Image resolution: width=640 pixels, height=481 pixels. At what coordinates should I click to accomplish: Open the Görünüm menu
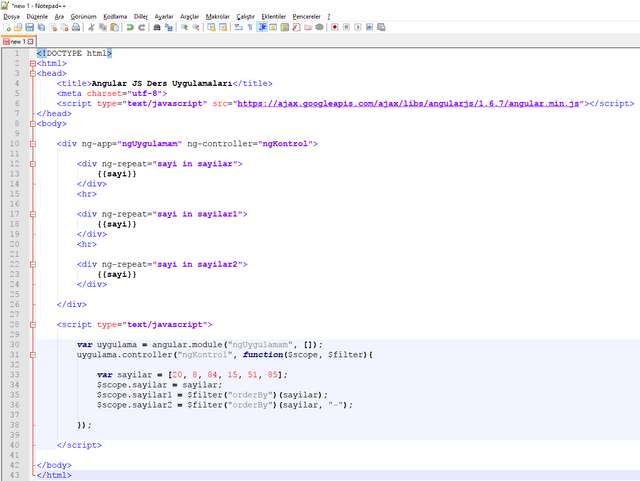[83, 17]
